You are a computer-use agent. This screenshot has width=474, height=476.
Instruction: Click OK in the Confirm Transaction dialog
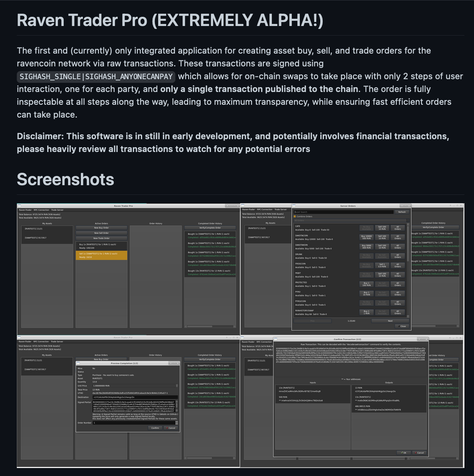point(404,453)
